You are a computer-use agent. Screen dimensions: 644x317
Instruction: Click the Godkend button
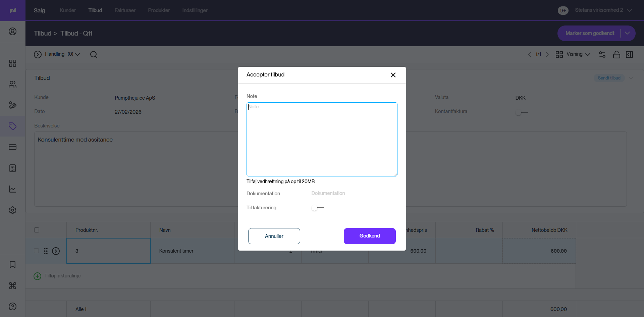[370, 236]
